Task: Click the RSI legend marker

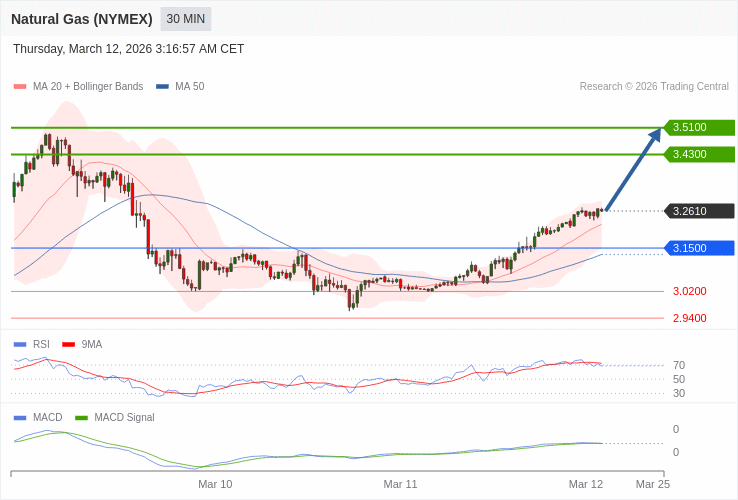Action: click(x=20, y=345)
